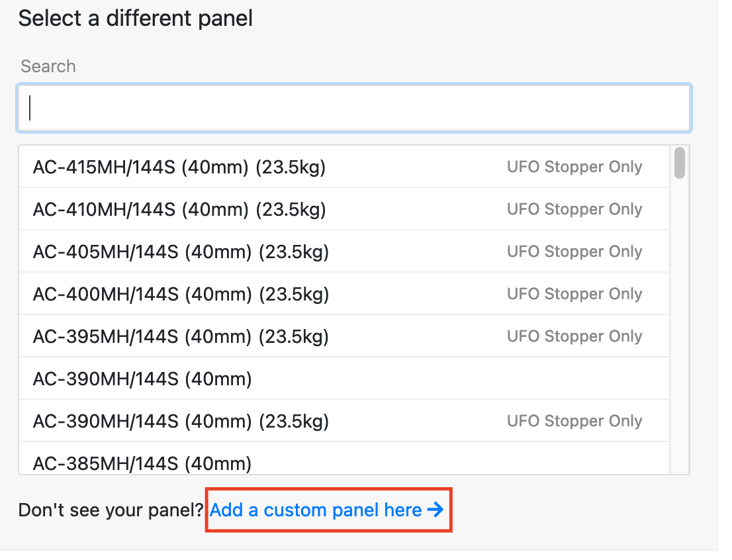
Task: Pick the AC-405MH/144S (40mm) (23.5kg) panel
Action: [344, 252]
